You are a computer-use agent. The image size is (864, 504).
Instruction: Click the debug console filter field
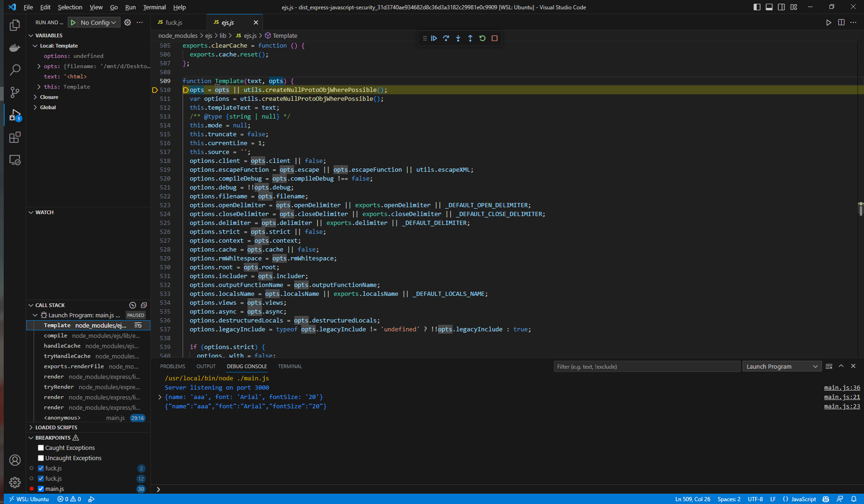pyautogui.click(x=647, y=366)
